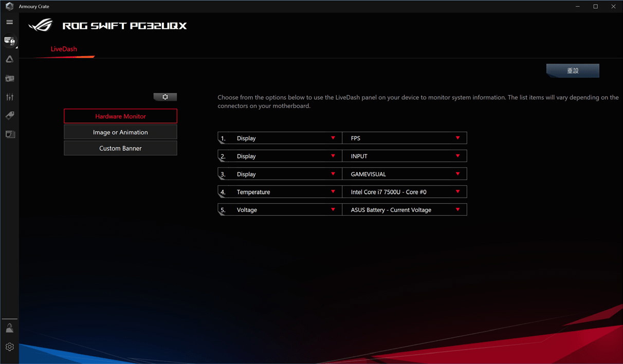Viewport: 623px width, 364px height.
Task: Select the Hardware Monitor mode
Action: pos(120,117)
